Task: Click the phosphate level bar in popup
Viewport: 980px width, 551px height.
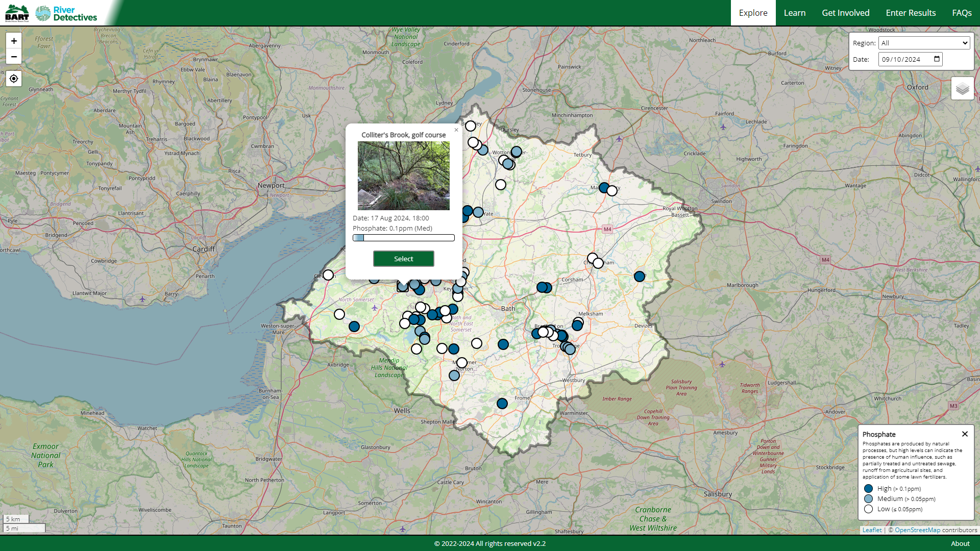Action: [x=404, y=238]
